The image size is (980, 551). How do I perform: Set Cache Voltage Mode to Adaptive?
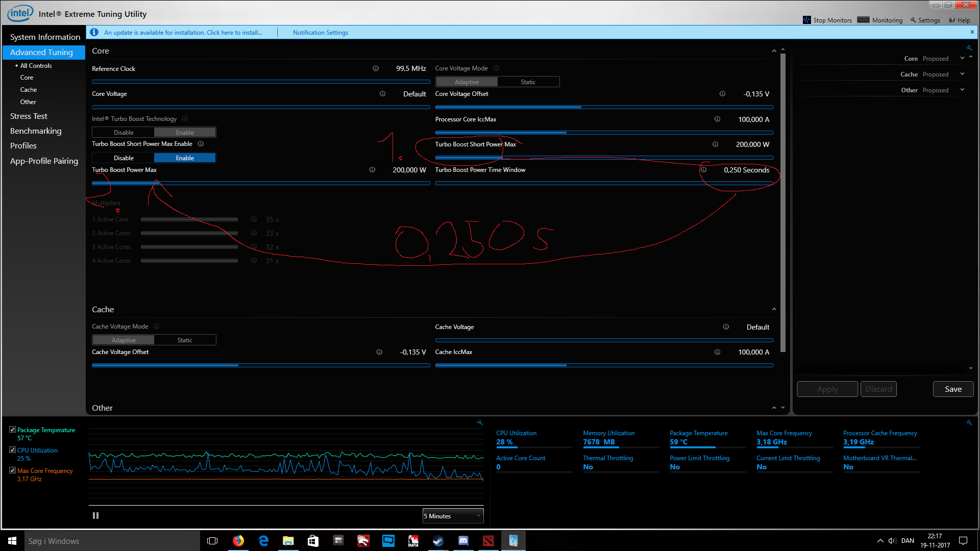tap(124, 340)
